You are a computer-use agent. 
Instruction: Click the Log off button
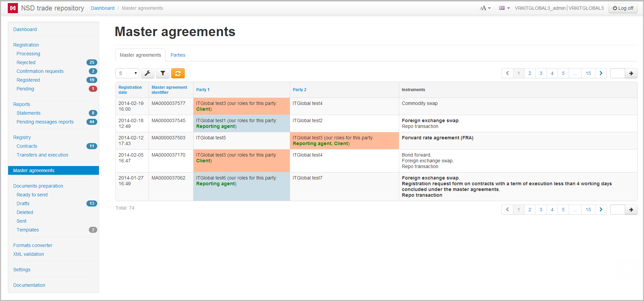pos(623,8)
